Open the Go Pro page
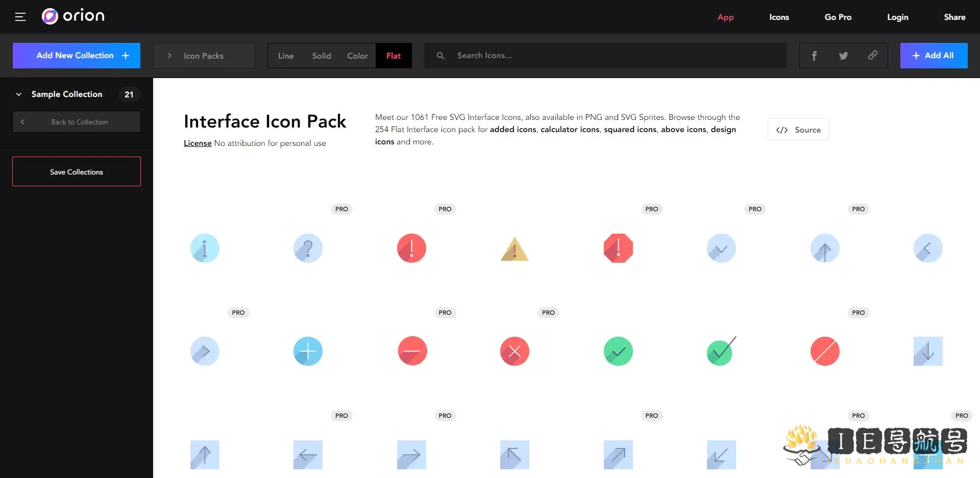 click(x=838, y=17)
